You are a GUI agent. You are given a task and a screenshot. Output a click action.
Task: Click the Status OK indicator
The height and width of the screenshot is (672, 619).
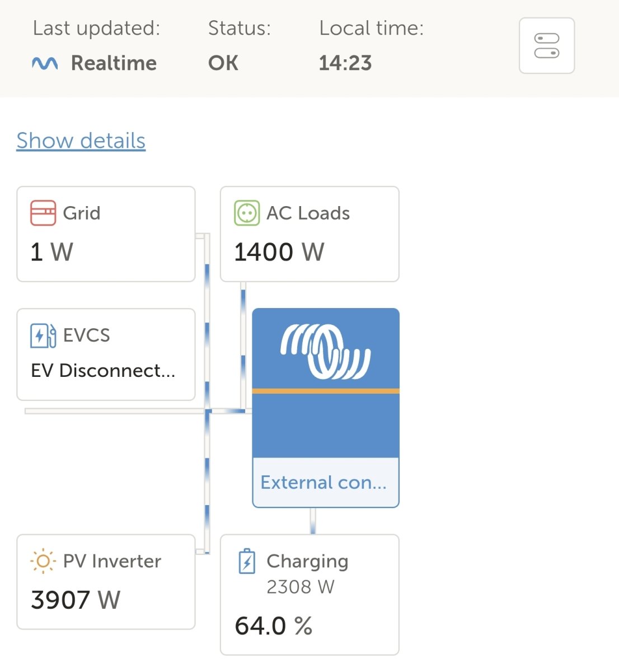pos(223,63)
